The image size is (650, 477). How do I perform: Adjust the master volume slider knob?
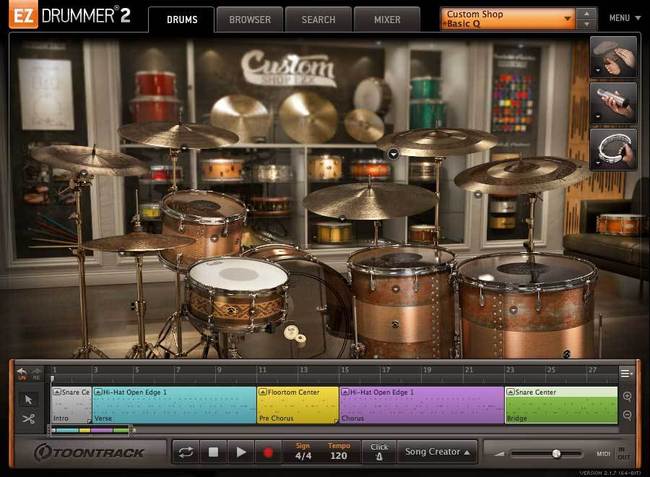click(x=556, y=454)
